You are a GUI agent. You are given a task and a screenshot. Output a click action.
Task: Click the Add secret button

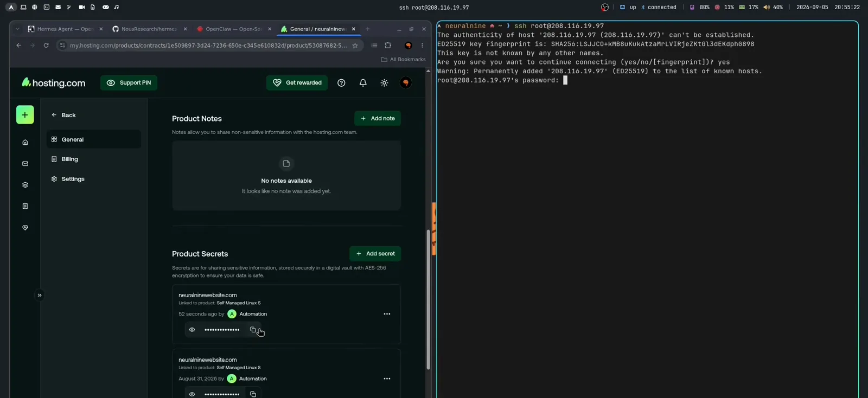click(375, 254)
